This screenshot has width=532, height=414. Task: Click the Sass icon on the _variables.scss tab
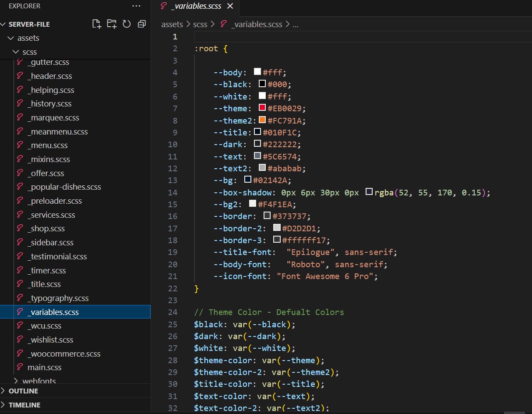coord(164,6)
